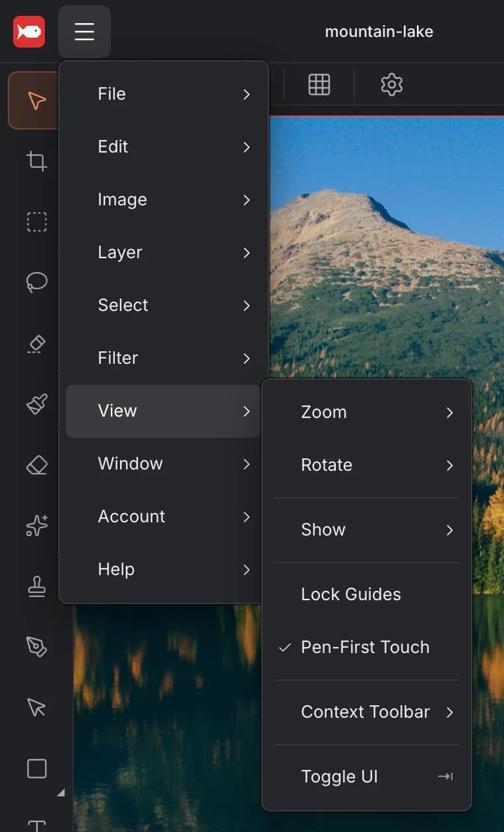This screenshot has width=504, height=832.
Task: Expand the Context Toolbar submenu
Action: point(367,712)
